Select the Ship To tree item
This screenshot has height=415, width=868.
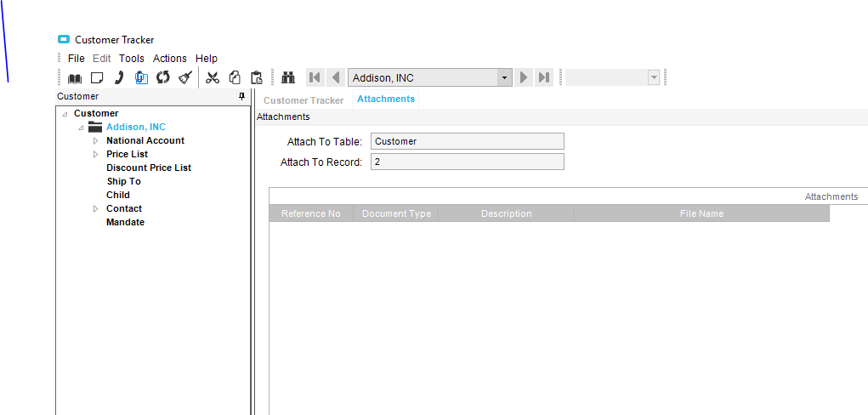(x=124, y=181)
